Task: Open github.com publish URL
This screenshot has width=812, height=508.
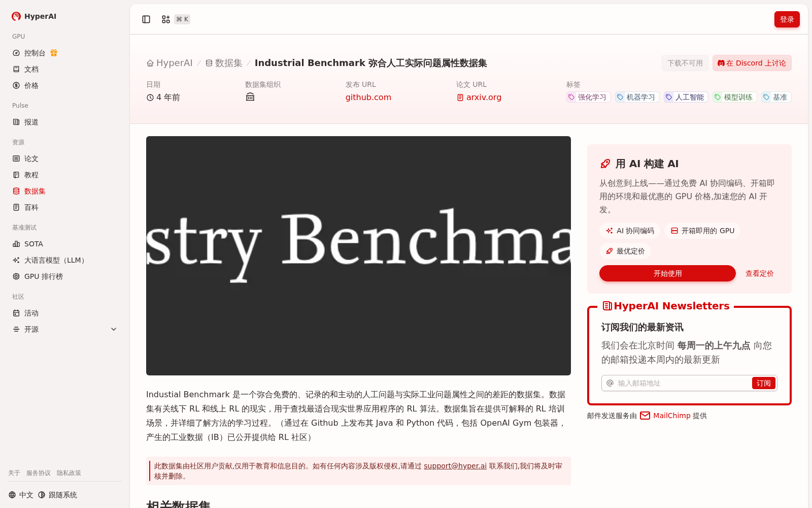Action: click(368, 97)
